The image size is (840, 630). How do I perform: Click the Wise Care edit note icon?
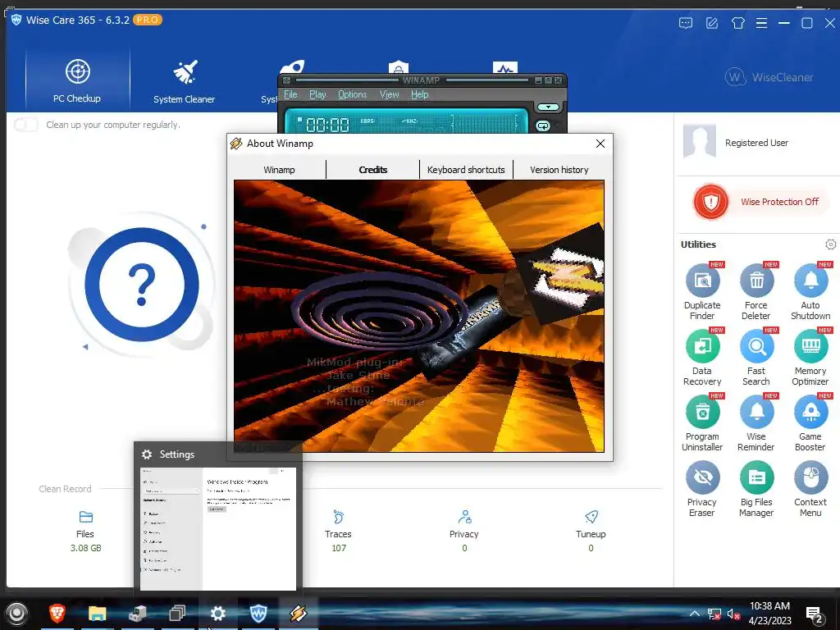[x=711, y=23]
